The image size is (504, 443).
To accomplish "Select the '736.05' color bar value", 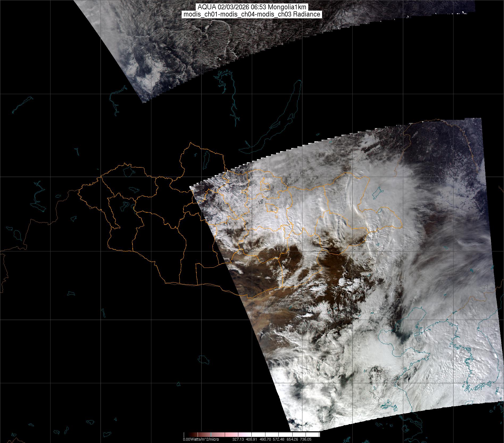I will tap(306, 440).
